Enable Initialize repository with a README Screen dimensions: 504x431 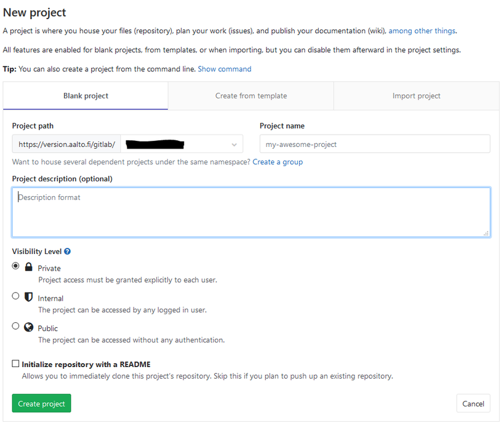pyautogui.click(x=16, y=364)
